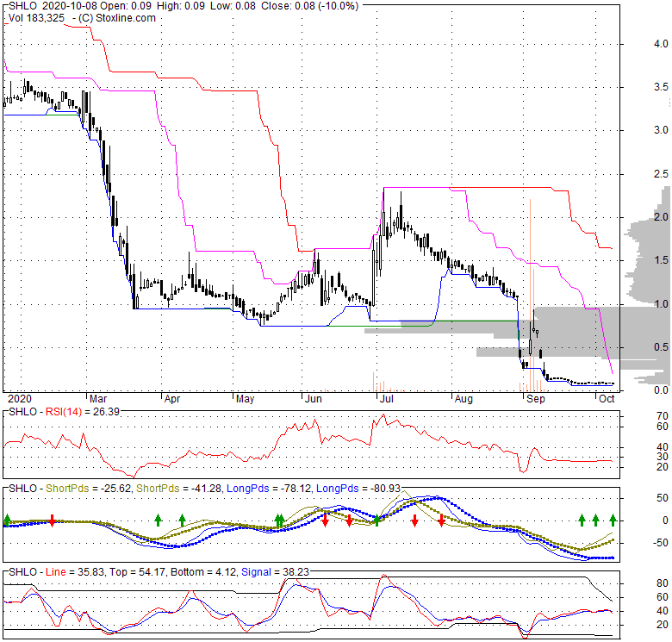Click the 0.0 price axis label

(x=662, y=390)
